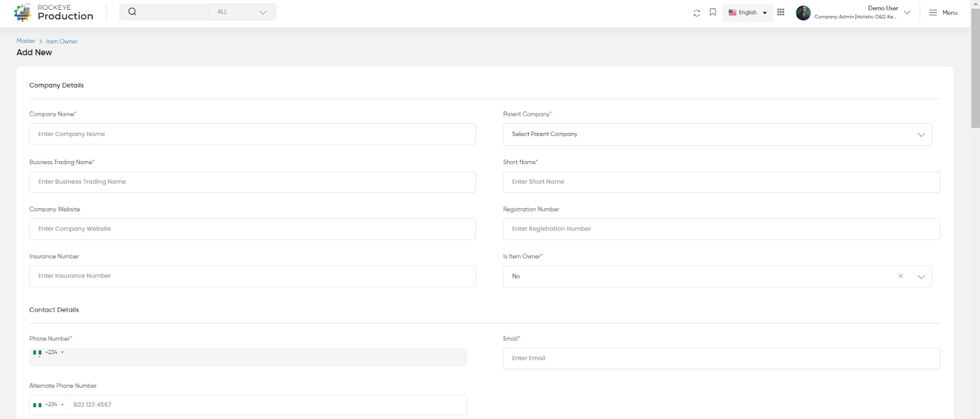Click the Rockeye Production logo

[x=54, y=12]
